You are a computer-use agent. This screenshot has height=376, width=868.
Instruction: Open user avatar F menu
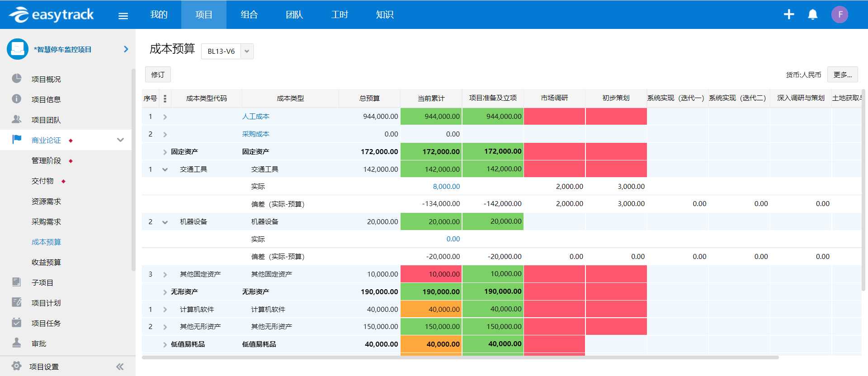[x=840, y=14]
